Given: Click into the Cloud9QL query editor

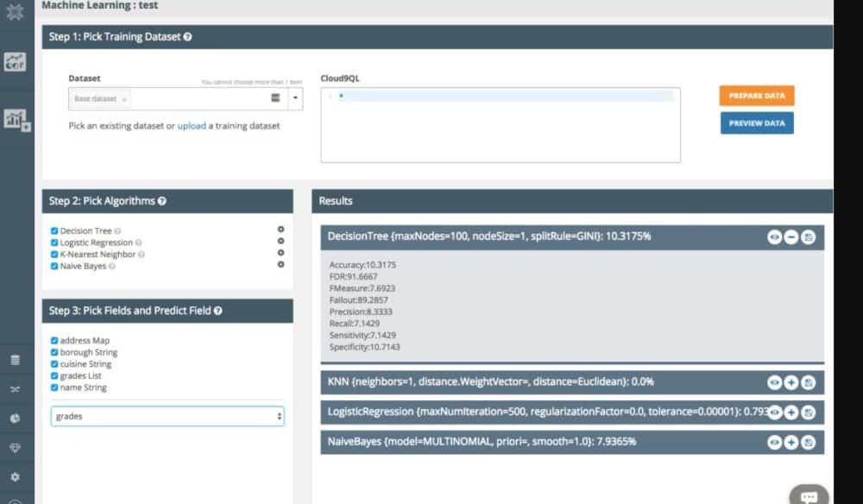Looking at the screenshot, I should click(x=500, y=124).
